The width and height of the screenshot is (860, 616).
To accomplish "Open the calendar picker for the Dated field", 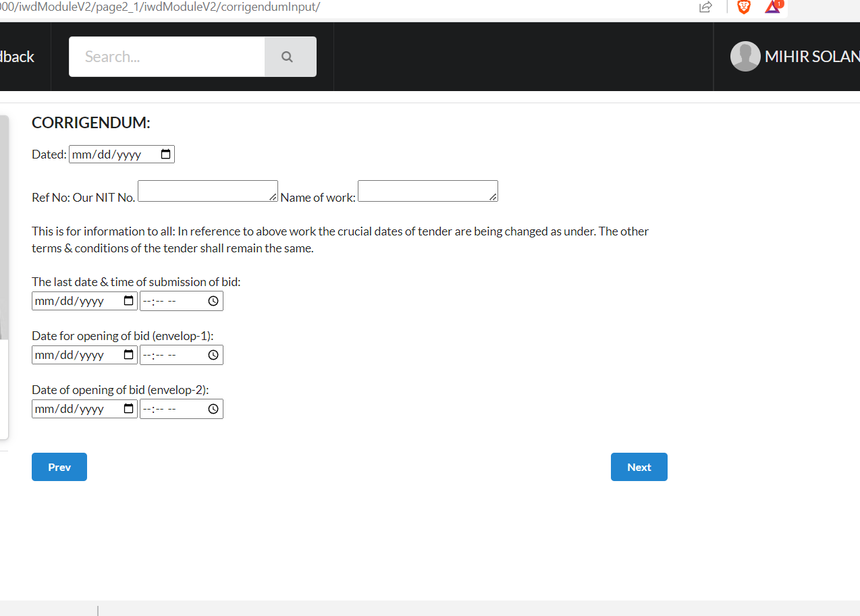I will click(x=166, y=155).
